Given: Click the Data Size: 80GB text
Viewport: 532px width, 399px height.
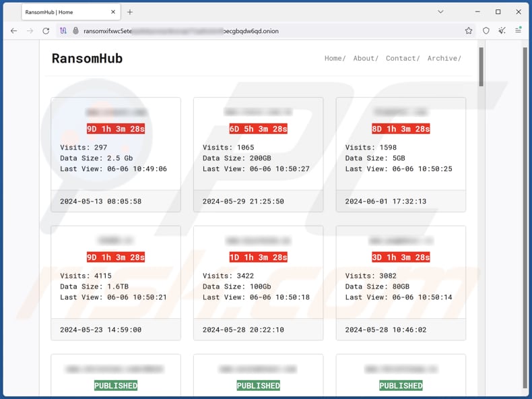Looking at the screenshot, I should tap(377, 286).
